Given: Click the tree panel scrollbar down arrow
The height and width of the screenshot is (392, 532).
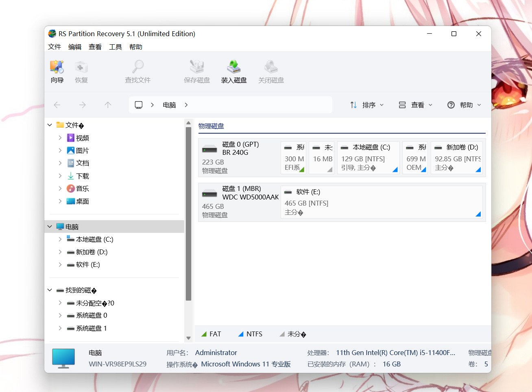Looking at the screenshot, I should 188,338.
